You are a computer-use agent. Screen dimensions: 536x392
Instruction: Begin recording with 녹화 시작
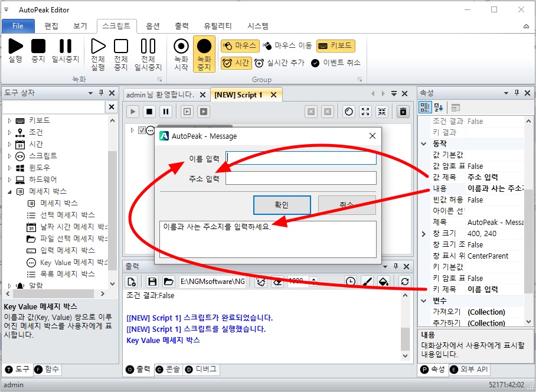click(x=181, y=55)
